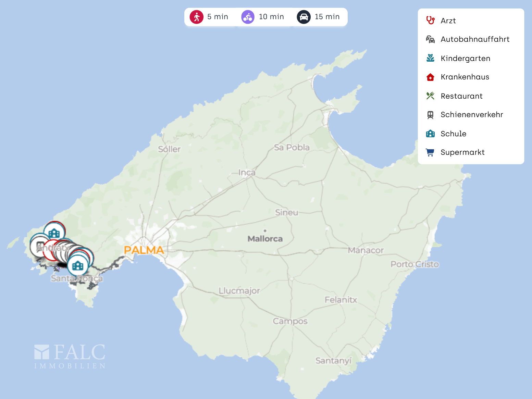
Task: Click the Mallorca label on the map
Action: click(265, 239)
